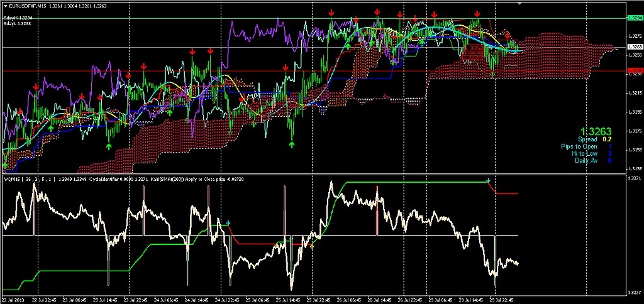Select the cyan arrow where the green line turns red
This screenshot has height=304, width=644.
click(228, 222)
